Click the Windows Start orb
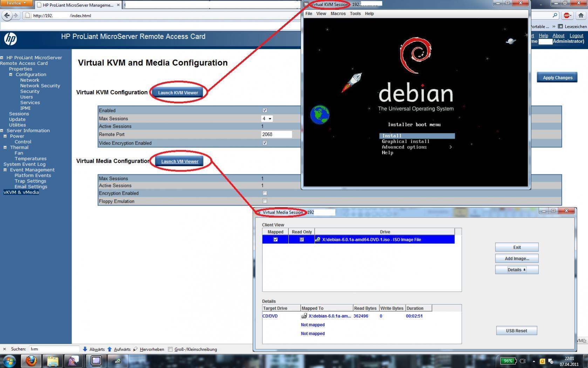This screenshot has width=588, height=368. 9,361
